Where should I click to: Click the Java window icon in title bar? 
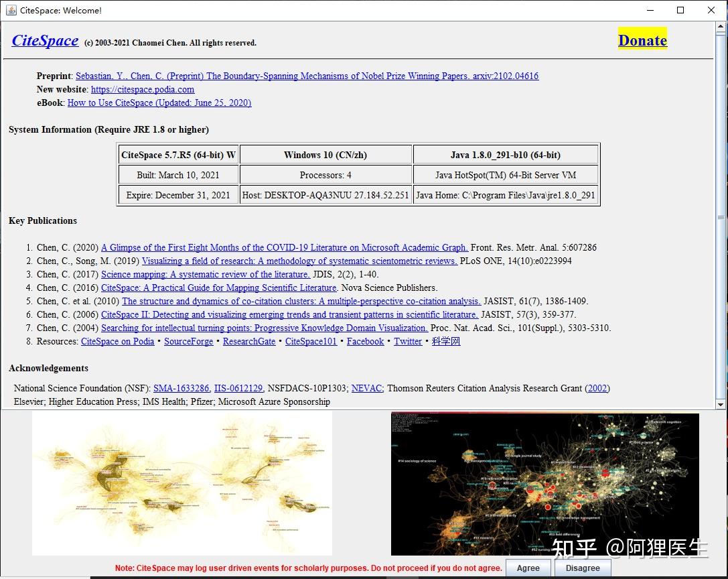click(11, 10)
